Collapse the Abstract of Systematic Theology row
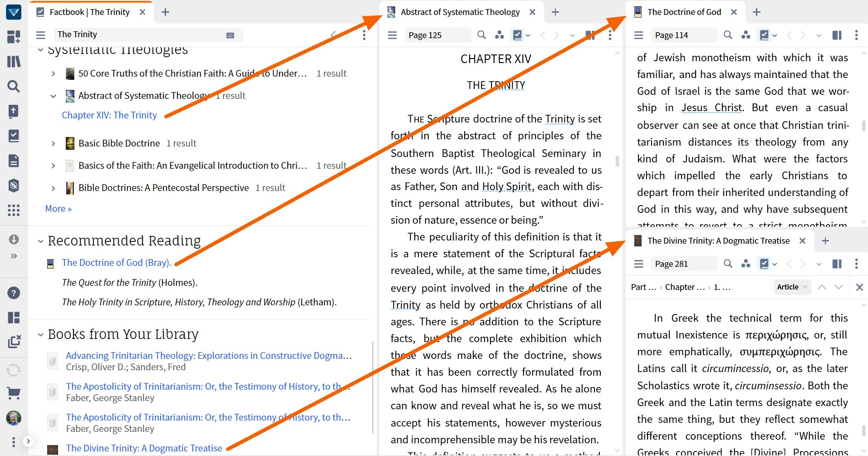Image resolution: width=868 pixels, height=456 pixels. click(x=54, y=96)
